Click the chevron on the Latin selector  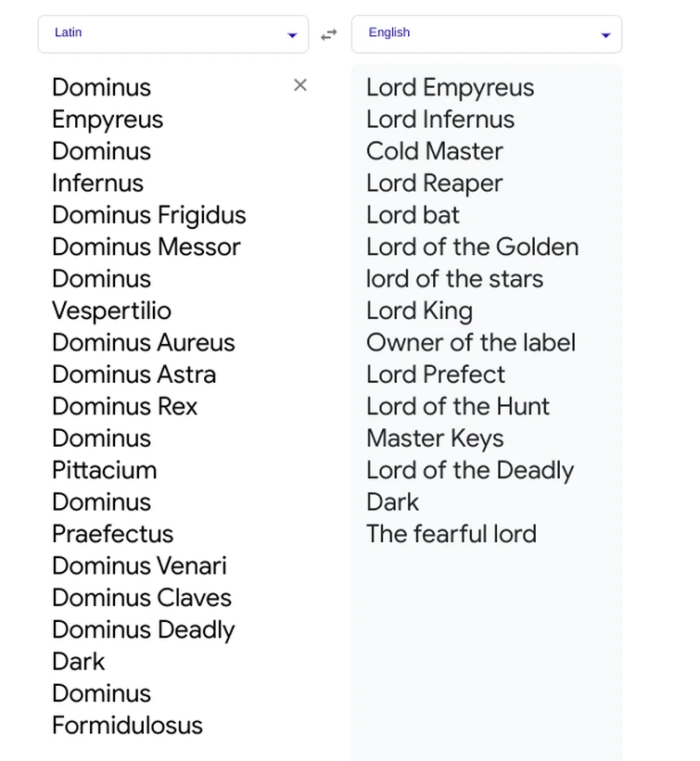[292, 33]
